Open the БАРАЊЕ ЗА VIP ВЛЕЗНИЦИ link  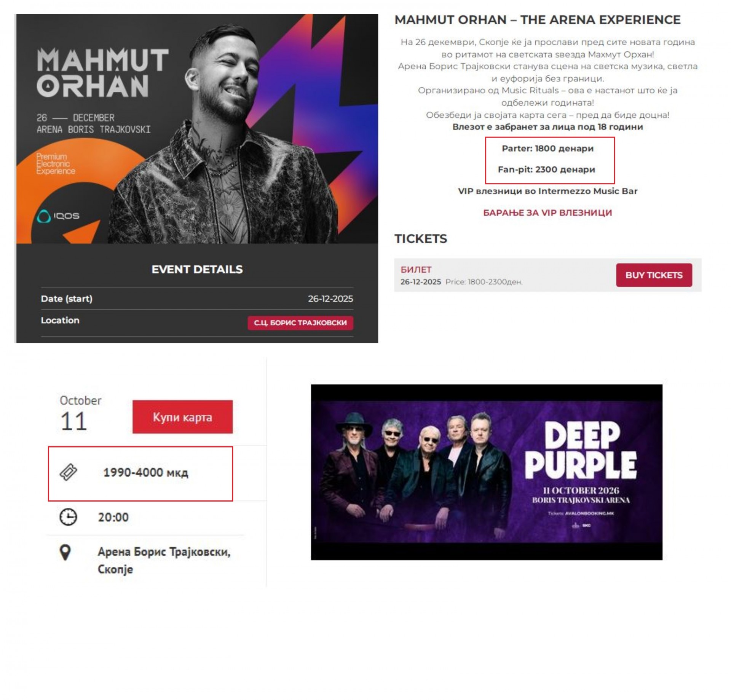click(x=547, y=213)
